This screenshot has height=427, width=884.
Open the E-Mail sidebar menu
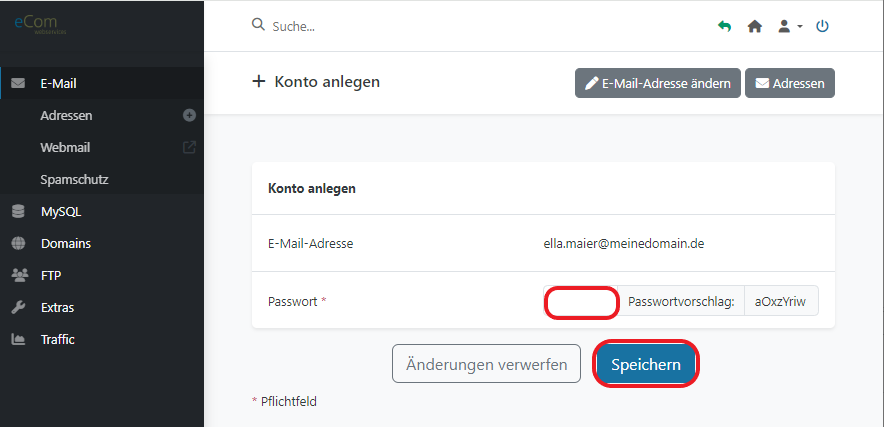point(58,83)
